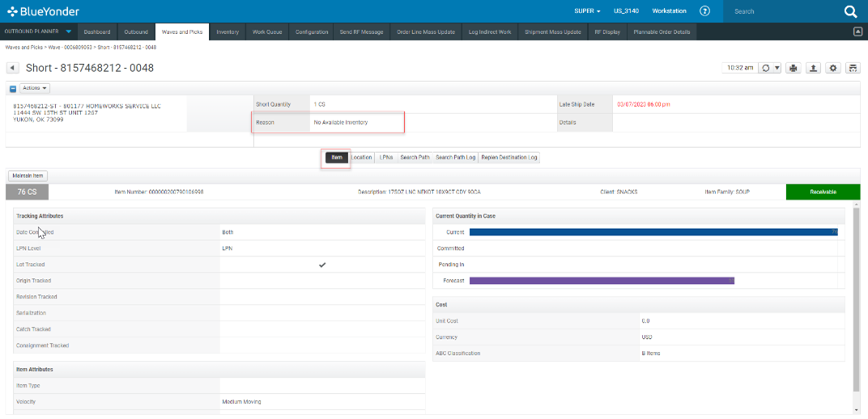
Task: Open the Send RF Message tab
Action: (361, 32)
